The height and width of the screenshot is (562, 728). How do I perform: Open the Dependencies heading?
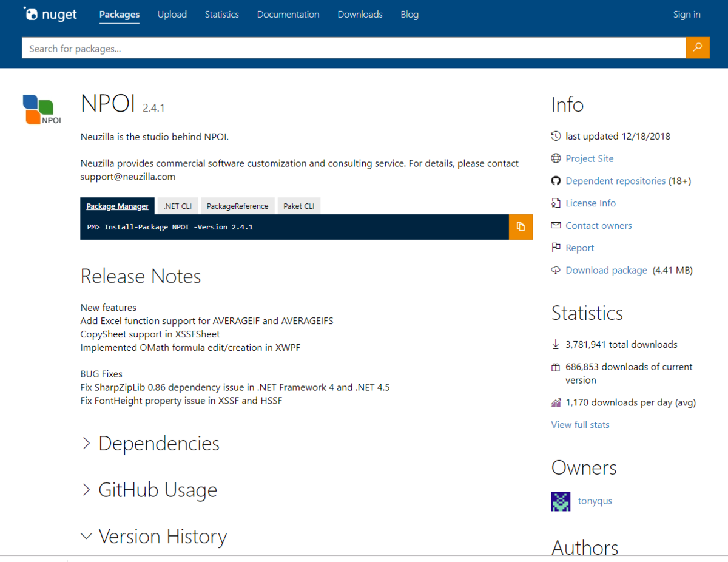point(159,444)
